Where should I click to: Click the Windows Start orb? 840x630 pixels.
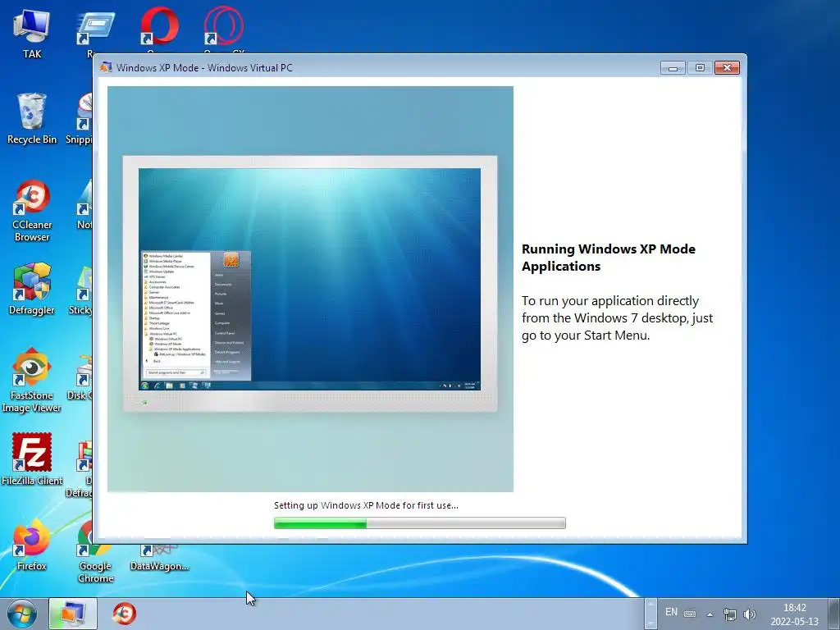(x=22, y=614)
